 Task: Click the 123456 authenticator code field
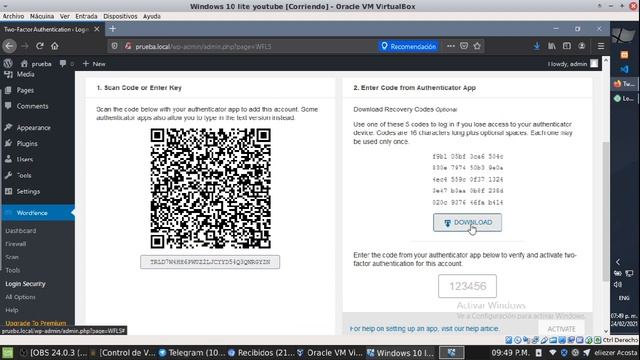[x=467, y=286]
